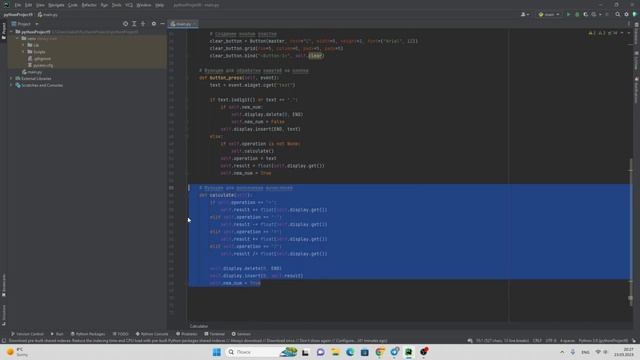Collapse the pythonProject root folder
This screenshot has width=640, height=360.
point(11,32)
